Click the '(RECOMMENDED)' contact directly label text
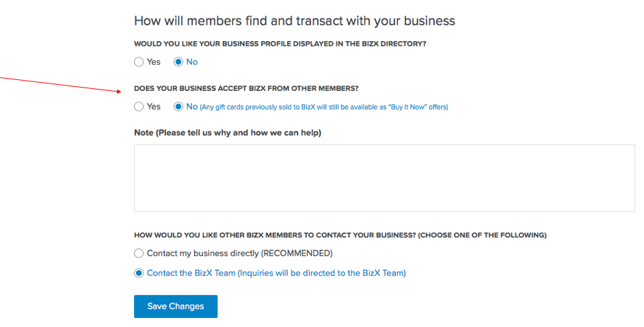 (297, 253)
